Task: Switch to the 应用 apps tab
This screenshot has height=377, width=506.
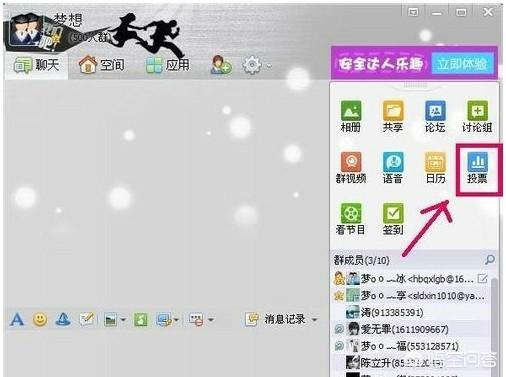Action: (168, 65)
